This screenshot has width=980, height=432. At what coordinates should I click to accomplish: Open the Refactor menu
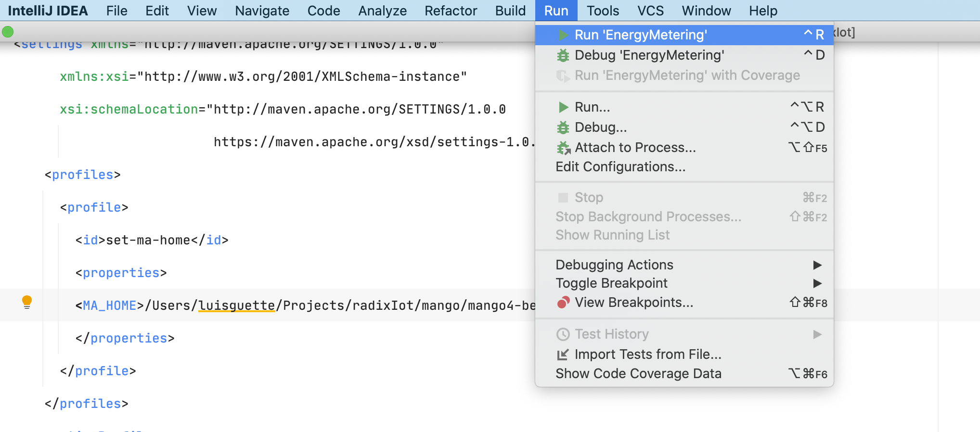click(451, 11)
